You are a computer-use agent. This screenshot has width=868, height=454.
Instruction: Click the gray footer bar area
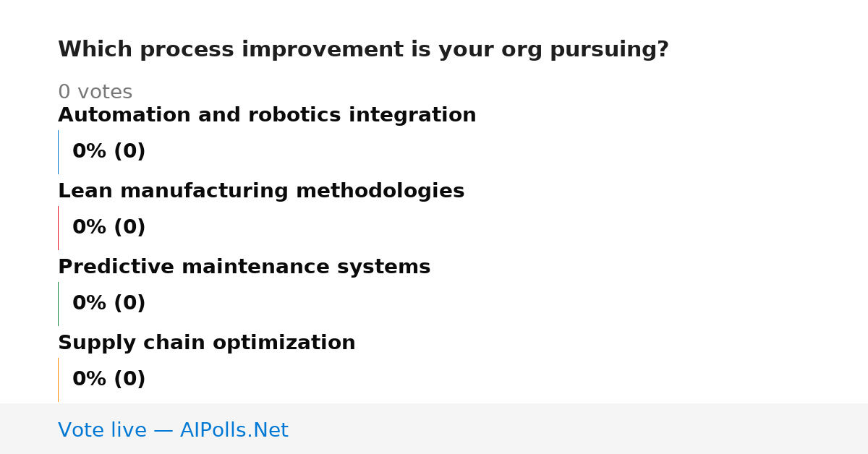click(x=434, y=429)
